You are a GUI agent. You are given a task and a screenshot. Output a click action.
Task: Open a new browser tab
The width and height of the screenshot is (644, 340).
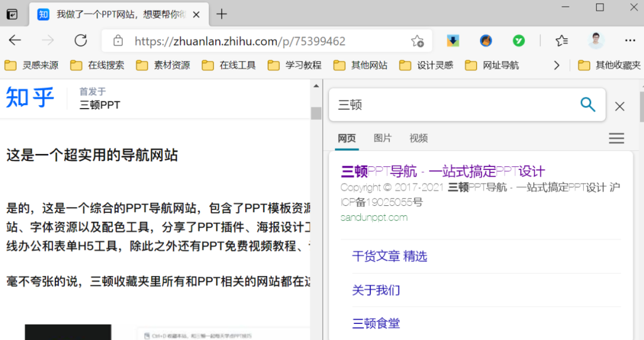click(222, 14)
